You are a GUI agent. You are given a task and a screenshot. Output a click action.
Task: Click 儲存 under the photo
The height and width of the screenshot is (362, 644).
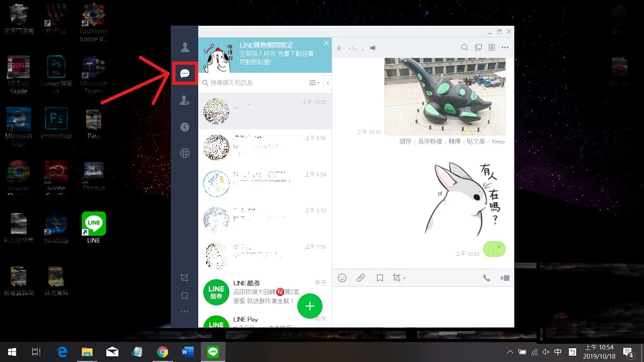click(x=405, y=141)
